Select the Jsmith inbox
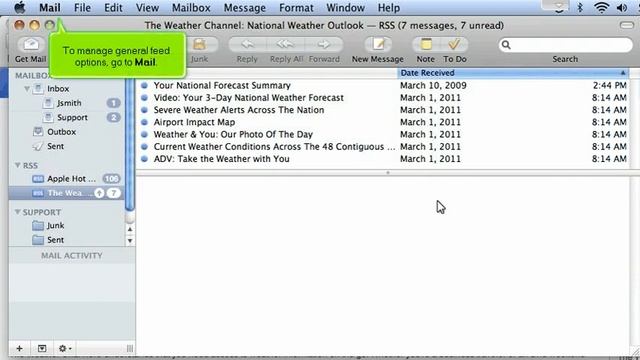This screenshot has width=640, height=360. pyautogui.click(x=69, y=103)
